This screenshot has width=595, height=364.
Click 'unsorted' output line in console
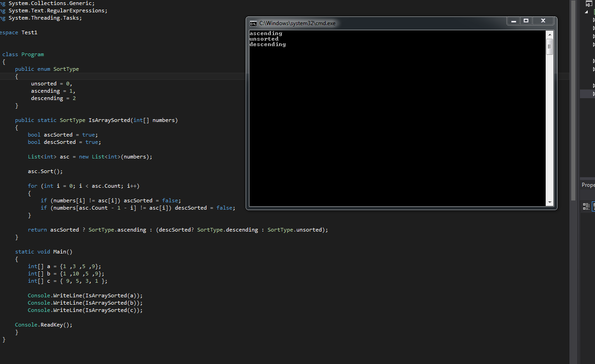(264, 39)
